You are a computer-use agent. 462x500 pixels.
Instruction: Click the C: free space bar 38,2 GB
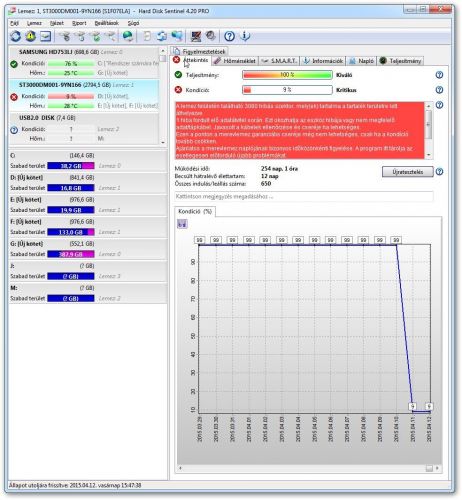pos(71,166)
